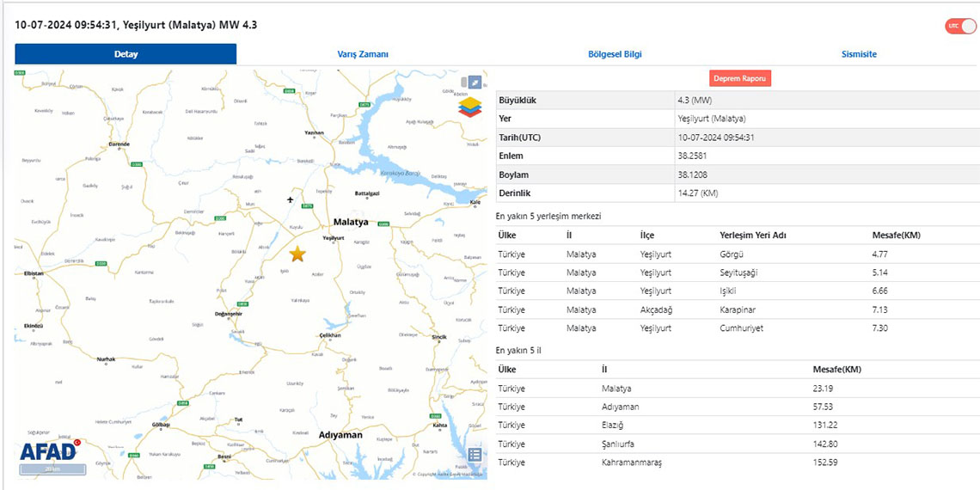Screen dimensions: 980x490
Task: Click the fullscreen expand map icon
Action: tap(475, 83)
